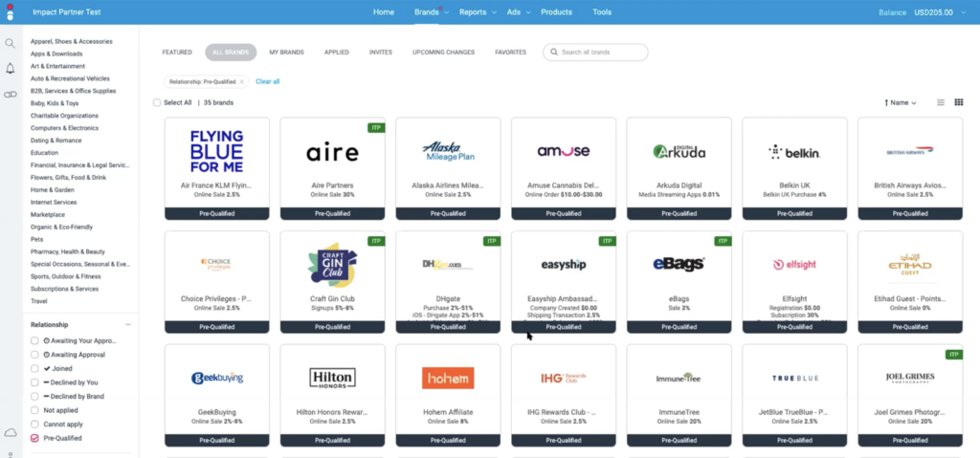
Task: Switch to the My Brands tab
Action: [x=287, y=53]
